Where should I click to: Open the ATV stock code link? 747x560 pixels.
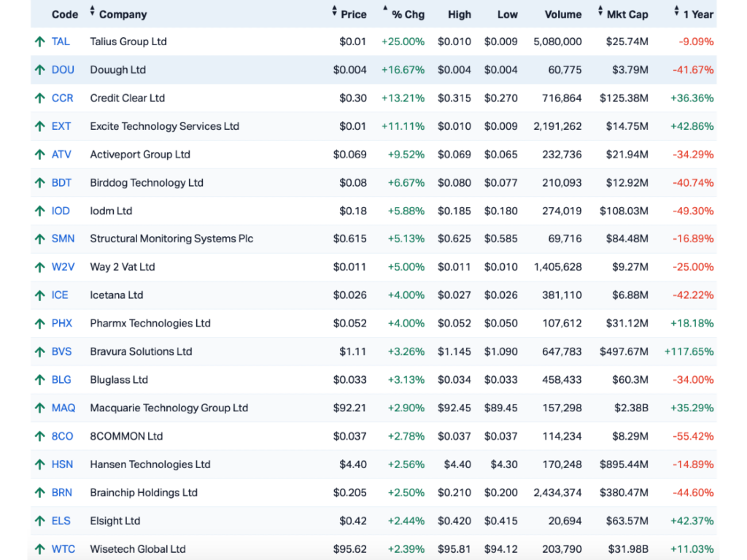(61, 155)
